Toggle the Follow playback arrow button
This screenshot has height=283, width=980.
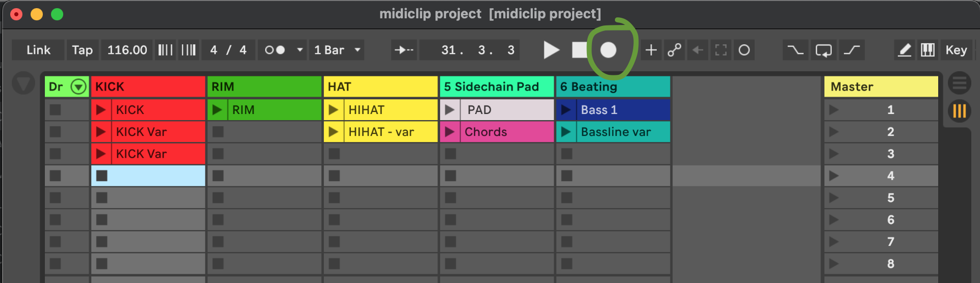click(x=404, y=50)
